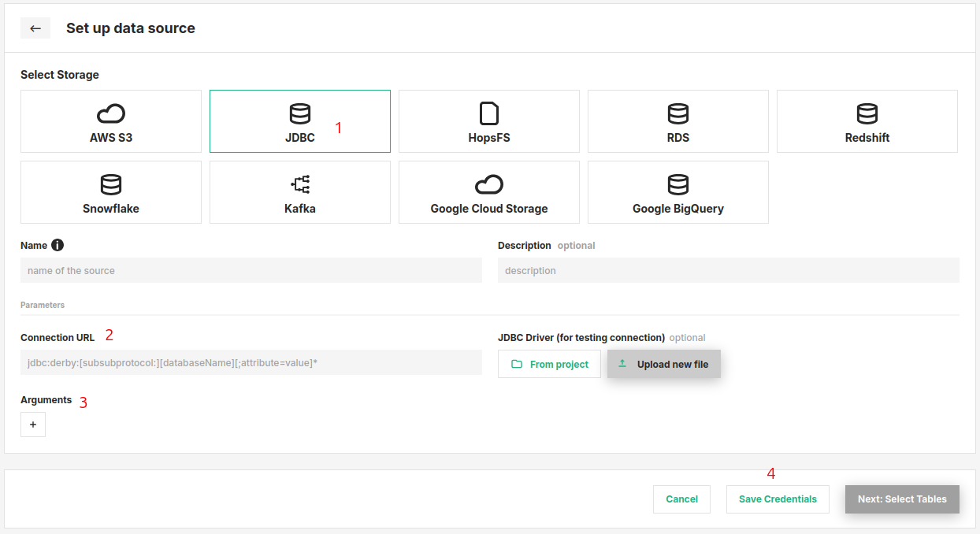980x534 pixels.
Task: Select AWS S3 storage option
Action: (x=111, y=121)
